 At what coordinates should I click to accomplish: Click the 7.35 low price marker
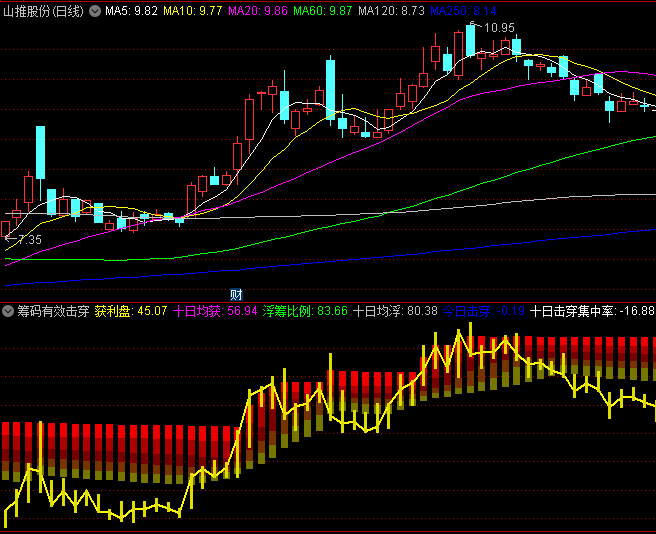pos(30,240)
